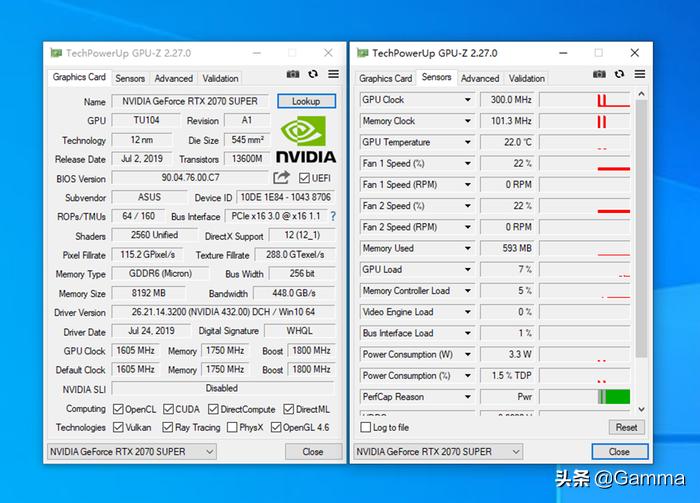Viewport: 700px width, 503px height.
Task: Toggle the DirectCompute checkbox
Action: click(213, 409)
